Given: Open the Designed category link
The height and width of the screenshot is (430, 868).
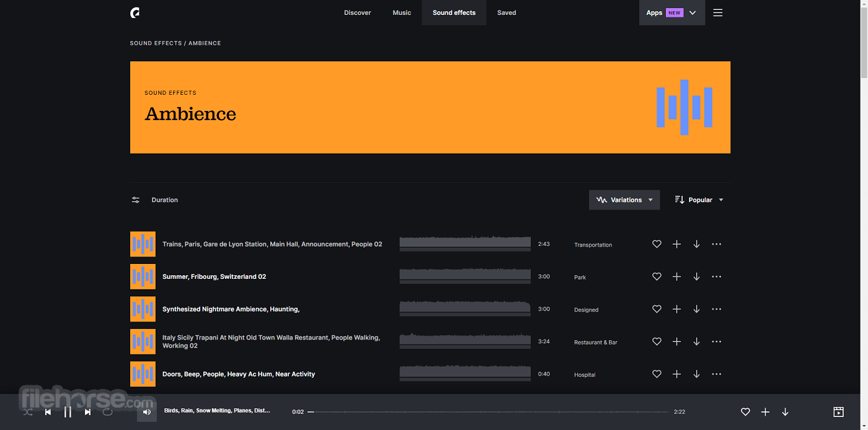Looking at the screenshot, I should 586,310.
